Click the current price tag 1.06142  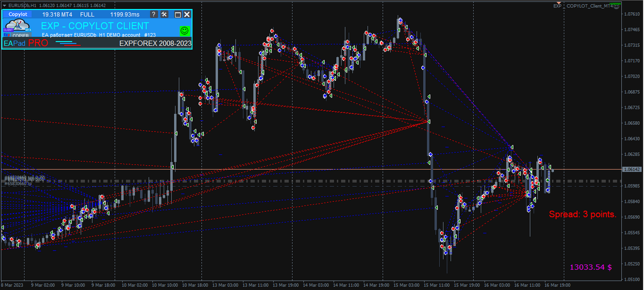point(632,170)
